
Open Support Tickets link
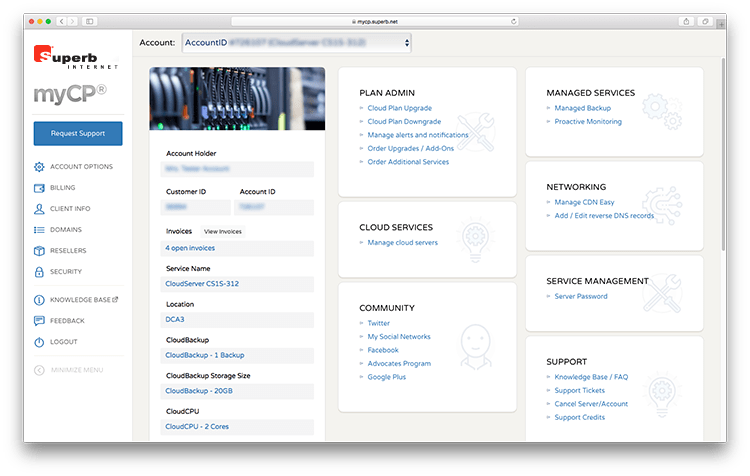tap(579, 390)
